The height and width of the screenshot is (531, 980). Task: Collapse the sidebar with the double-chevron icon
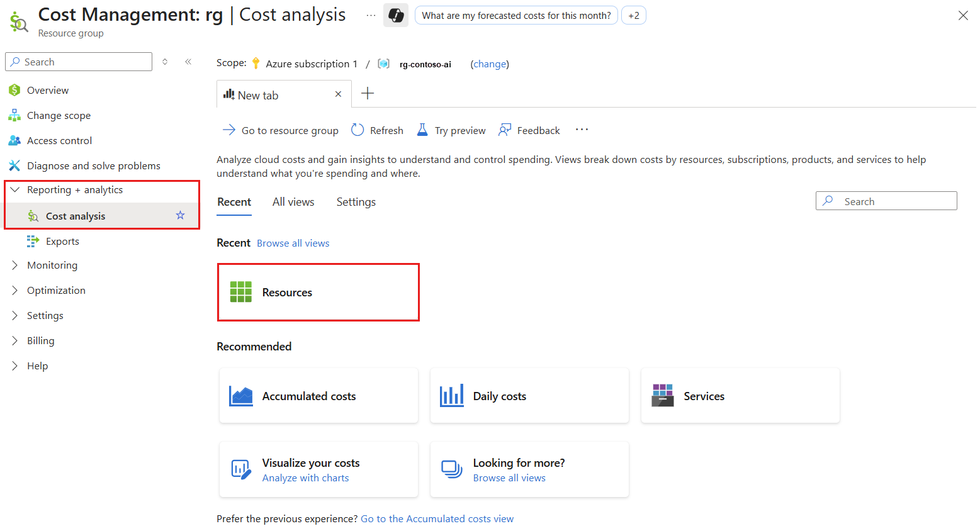point(188,61)
